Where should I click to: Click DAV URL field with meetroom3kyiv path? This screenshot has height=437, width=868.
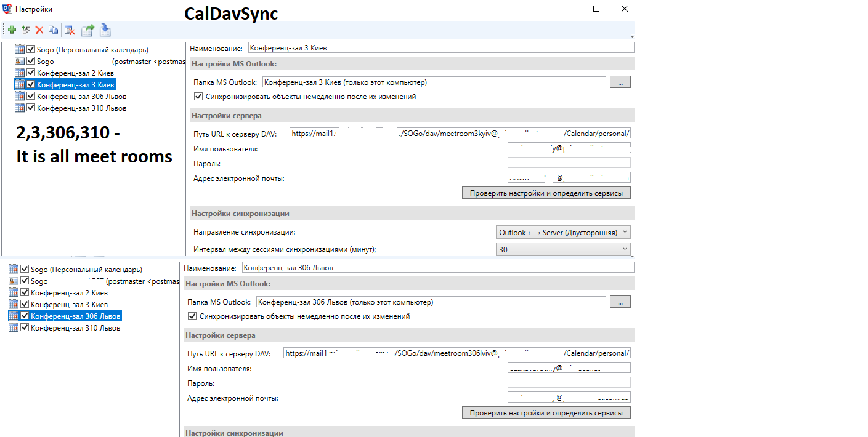460,133
